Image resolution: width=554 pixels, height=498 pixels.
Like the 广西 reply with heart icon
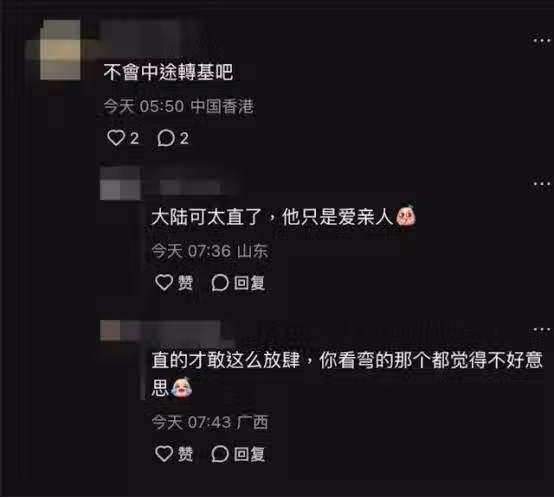pos(164,453)
